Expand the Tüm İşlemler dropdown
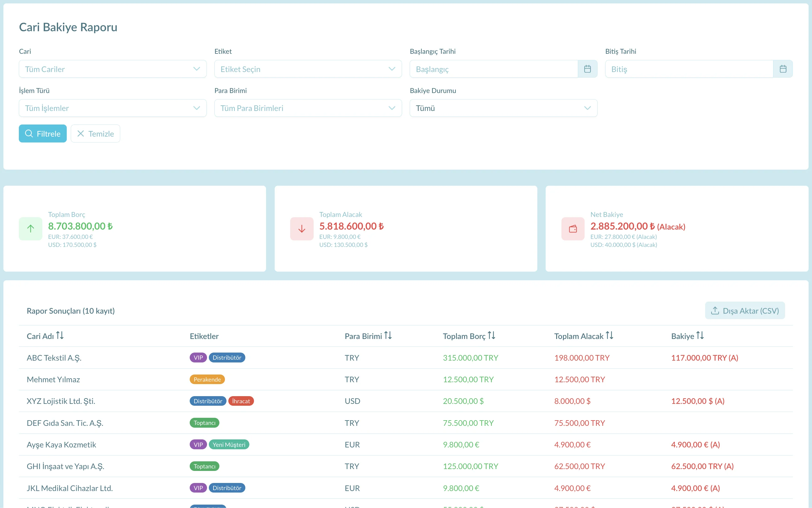 112,108
